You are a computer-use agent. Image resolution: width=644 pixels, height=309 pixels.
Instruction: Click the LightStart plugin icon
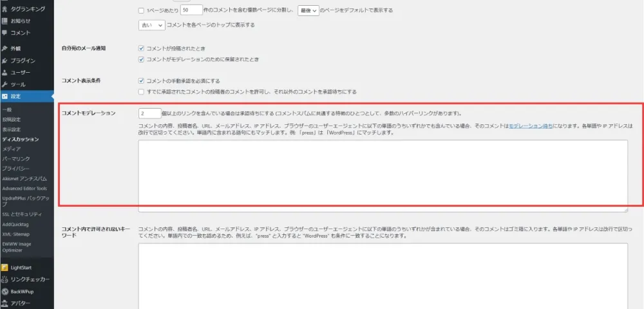(x=5, y=268)
